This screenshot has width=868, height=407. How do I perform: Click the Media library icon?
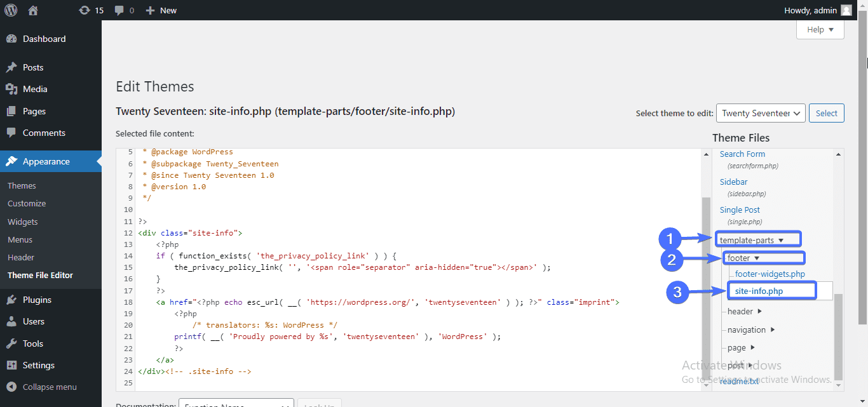coord(11,89)
